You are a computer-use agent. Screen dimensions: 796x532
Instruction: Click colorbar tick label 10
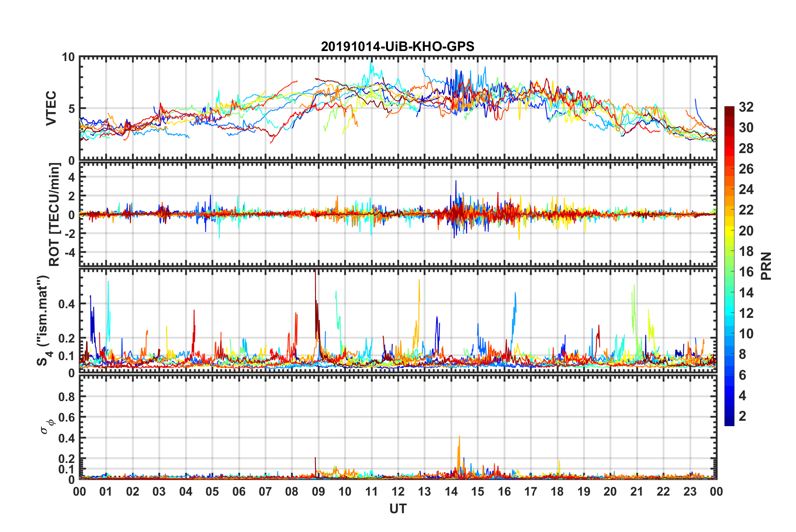pyautogui.click(x=746, y=334)
